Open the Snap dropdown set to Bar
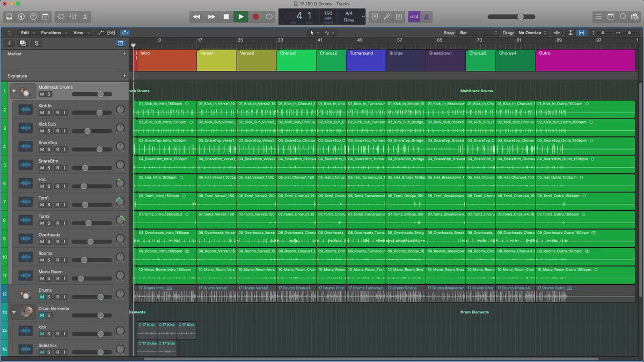The height and width of the screenshot is (362, 644). (479, 33)
